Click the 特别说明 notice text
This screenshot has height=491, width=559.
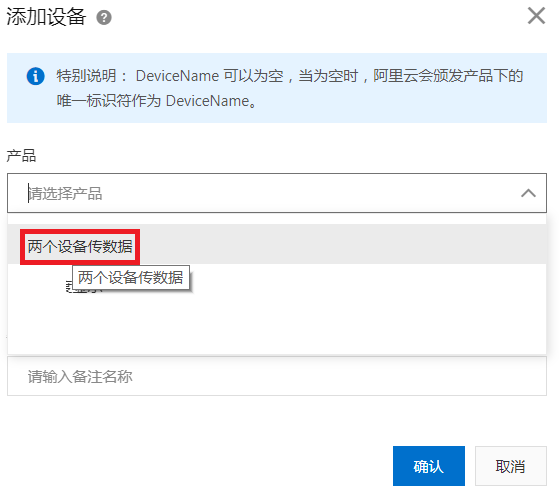pos(86,76)
